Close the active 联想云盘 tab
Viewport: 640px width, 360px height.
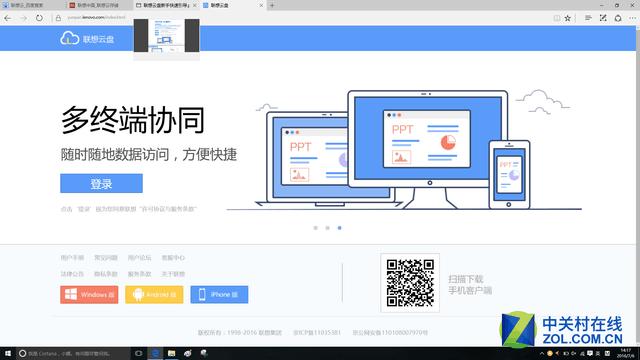tap(261, 5)
